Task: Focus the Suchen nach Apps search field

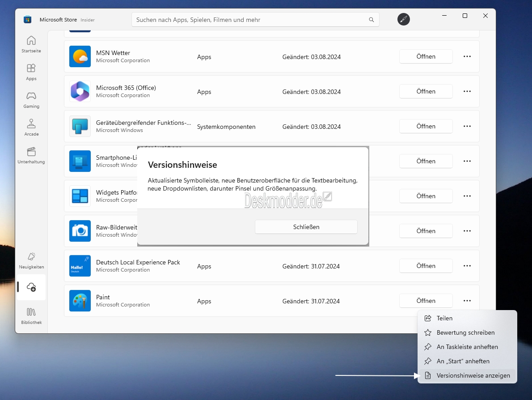Action: pyautogui.click(x=255, y=20)
